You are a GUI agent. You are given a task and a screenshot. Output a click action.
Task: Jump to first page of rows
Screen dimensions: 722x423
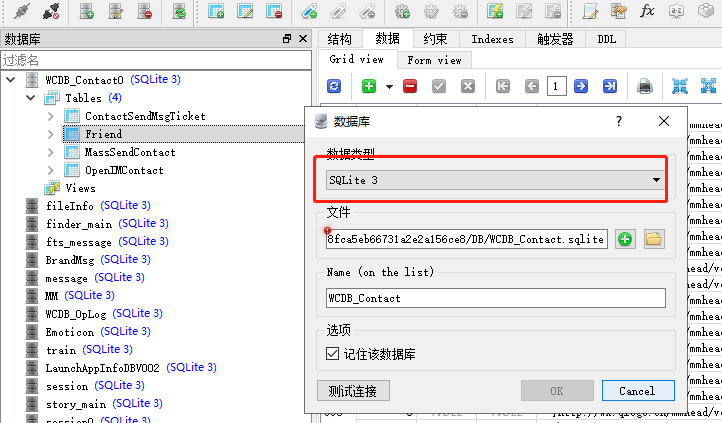click(504, 86)
